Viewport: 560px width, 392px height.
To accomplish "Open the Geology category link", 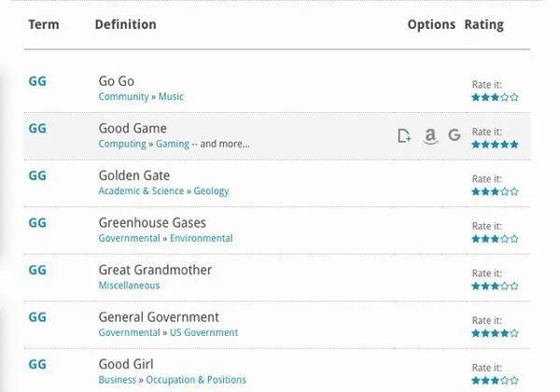I will pos(211,191).
